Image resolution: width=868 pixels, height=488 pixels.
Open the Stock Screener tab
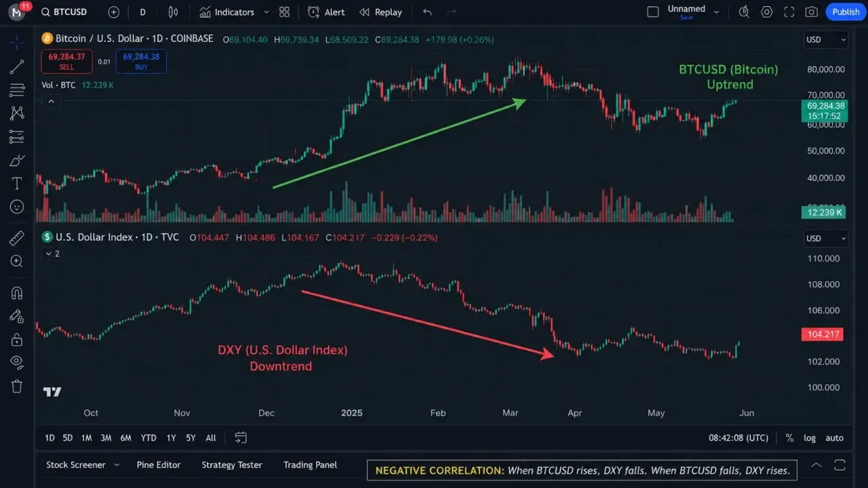pos(76,465)
